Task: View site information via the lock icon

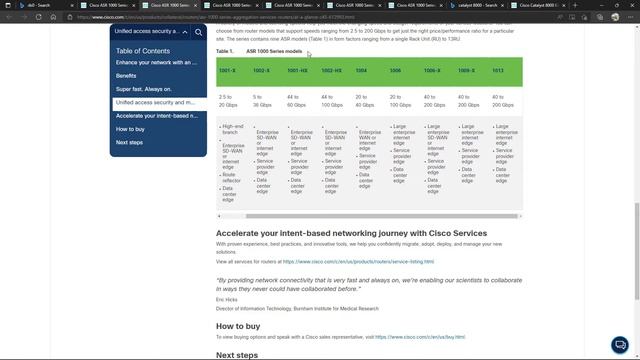Action: click(x=70, y=17)
